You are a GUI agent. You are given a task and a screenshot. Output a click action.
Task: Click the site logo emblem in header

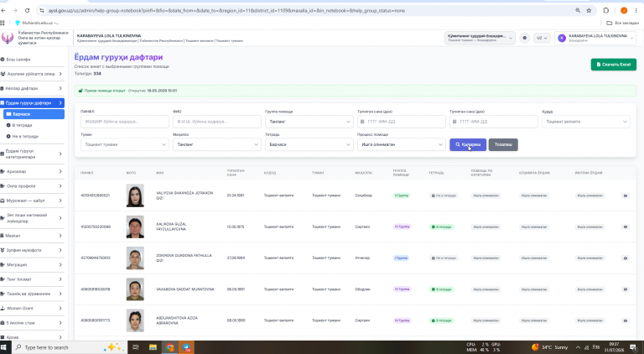(8, 38)
